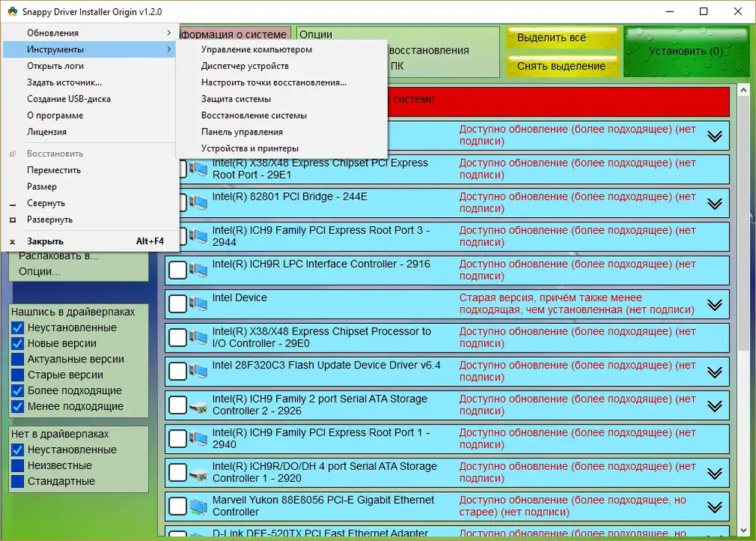The width and height of the screenshot is (756, 541).
Task: Click the Развернуть maximize icon in system menu
Action: [13, 219]
